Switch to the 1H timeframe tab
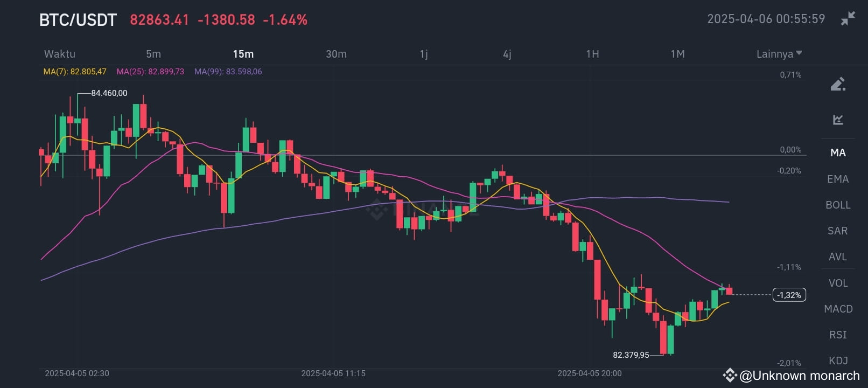868x388 pixels. (592, 54)
